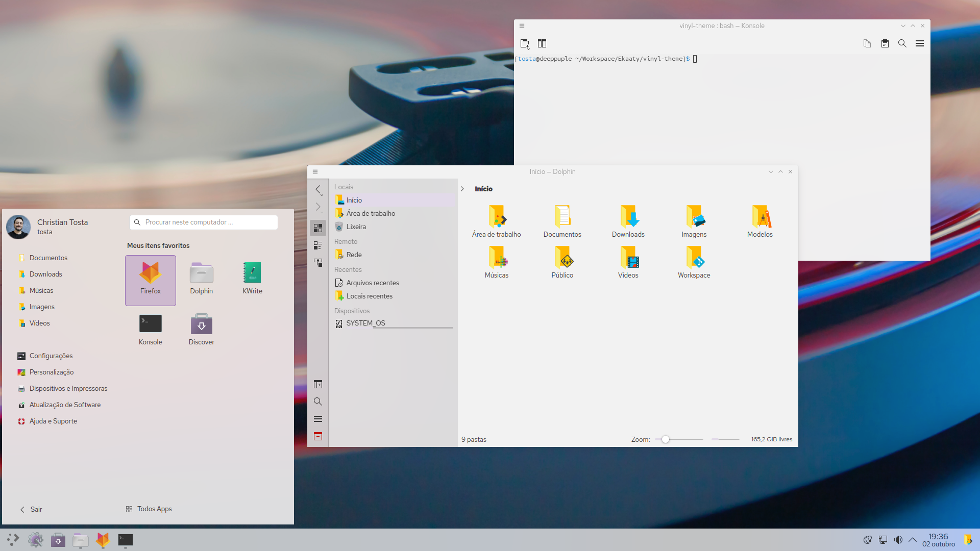This screenshot has height=551, width=980.
Task: Click red panel icon in Dolphin sidebar
Action: pyautogui.click(x=318, y=436)
